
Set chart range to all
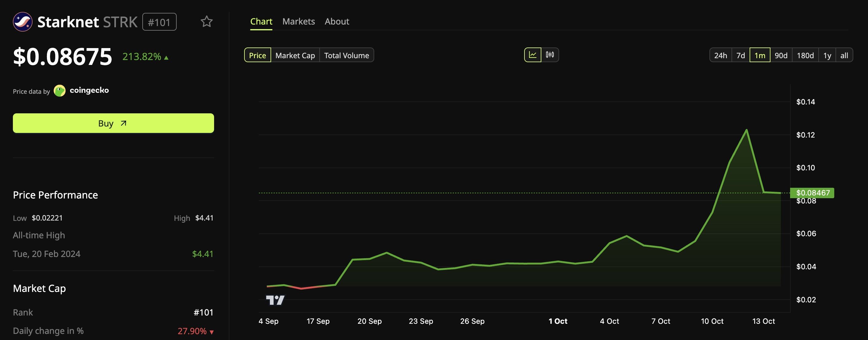(844, 55)
